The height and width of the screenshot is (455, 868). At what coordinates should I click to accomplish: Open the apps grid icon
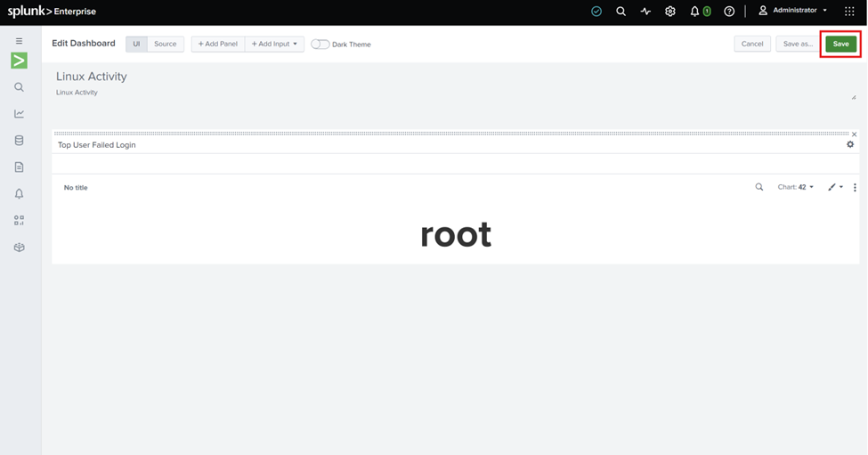click(849, 11)
